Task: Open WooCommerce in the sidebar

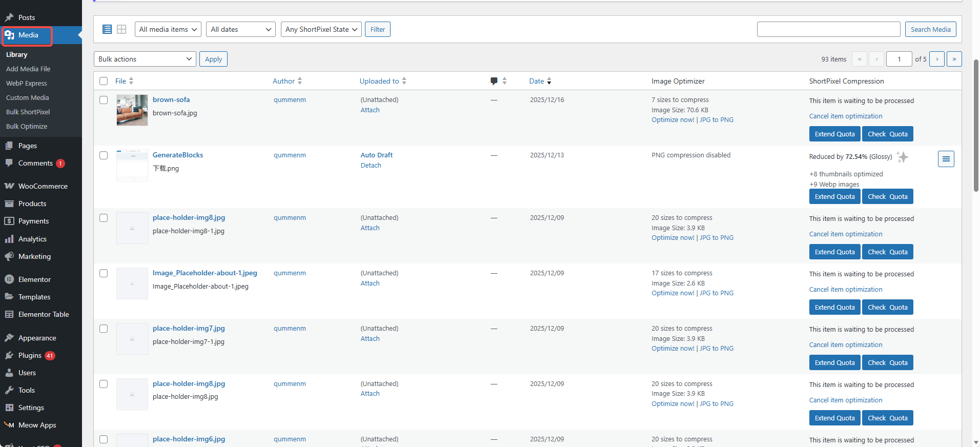Action: pos(43,186)
